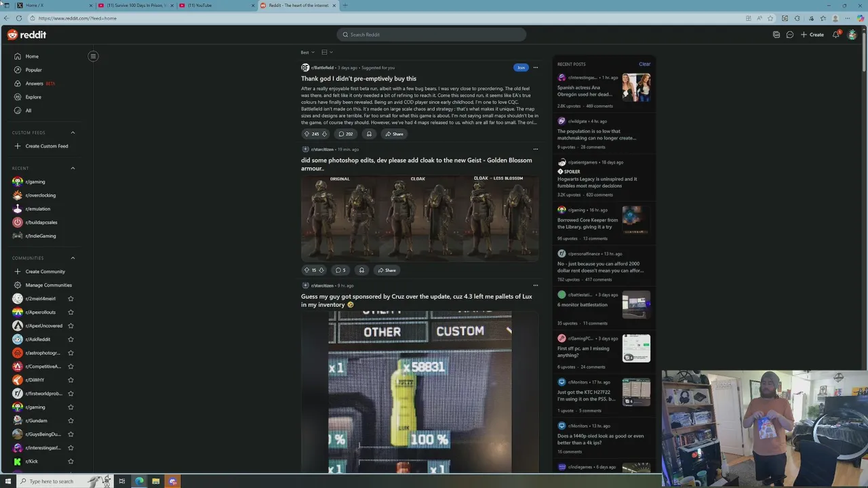Focus the Search Reddit field
Viewport: 868px width, 488px height.
[431, 35]
